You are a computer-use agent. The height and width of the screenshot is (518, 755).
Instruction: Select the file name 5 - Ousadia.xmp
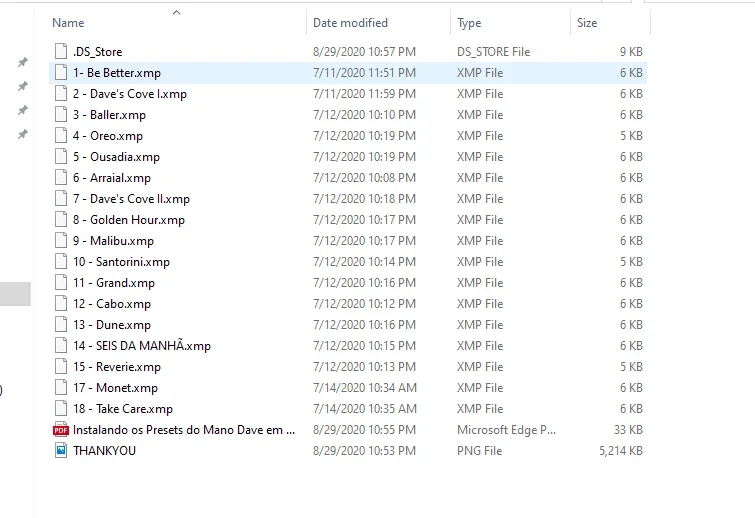[x=116, y=157]
